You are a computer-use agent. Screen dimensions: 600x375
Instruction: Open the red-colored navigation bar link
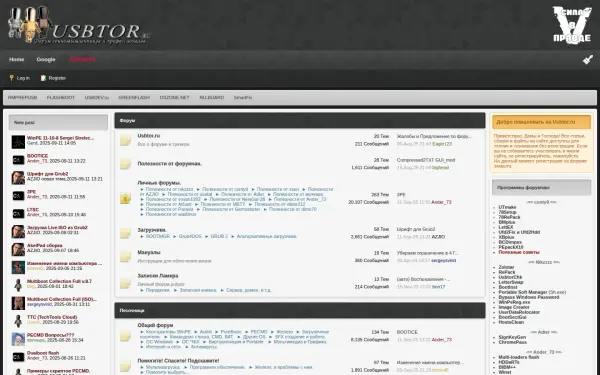[83, 59]
